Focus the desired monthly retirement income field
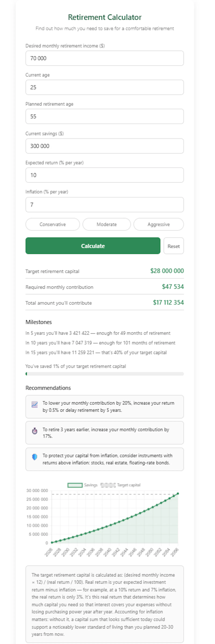This screenshot has width=215, height=644. (105, 58)
